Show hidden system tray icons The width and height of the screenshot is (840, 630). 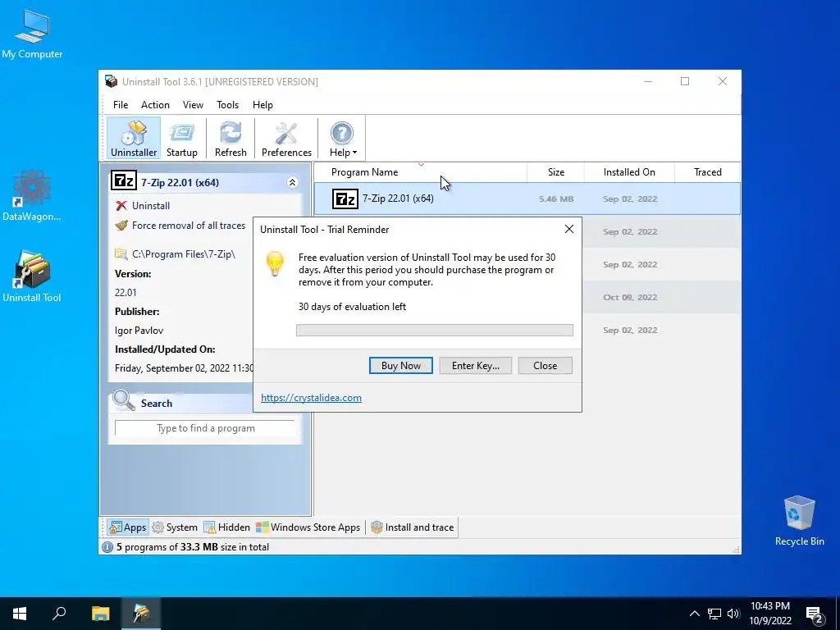point(694,614)
